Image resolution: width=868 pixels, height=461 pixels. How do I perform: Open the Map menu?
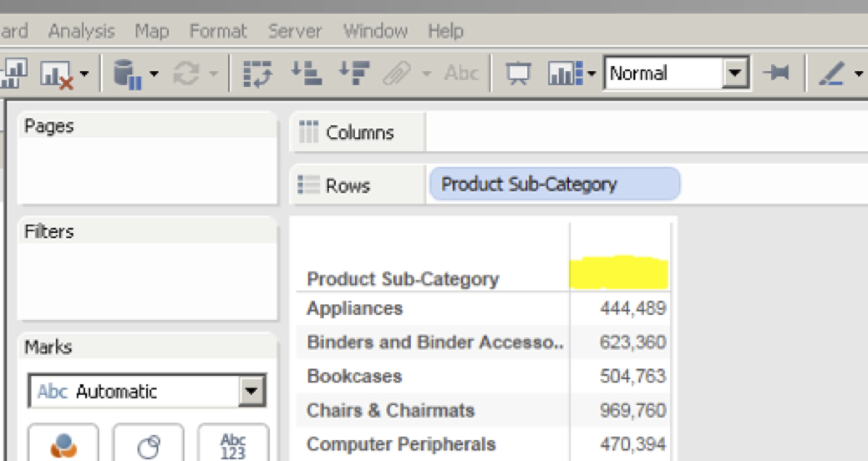pos(152,31)
